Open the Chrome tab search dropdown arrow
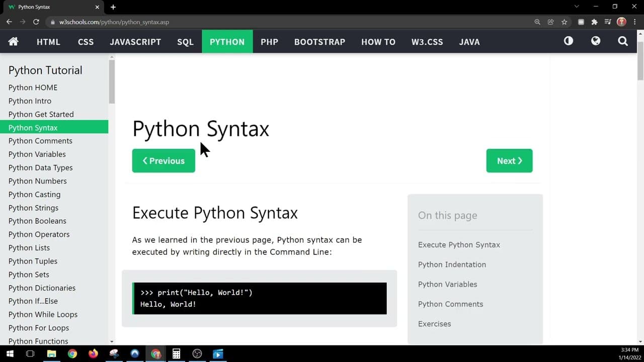 pyautogui.click(x=576, y=7)
